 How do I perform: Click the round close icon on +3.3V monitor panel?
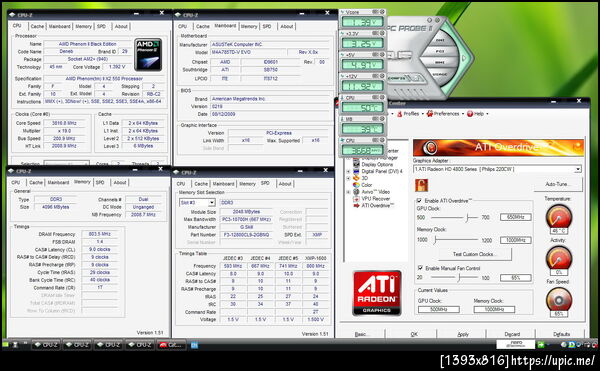[382, 34]
